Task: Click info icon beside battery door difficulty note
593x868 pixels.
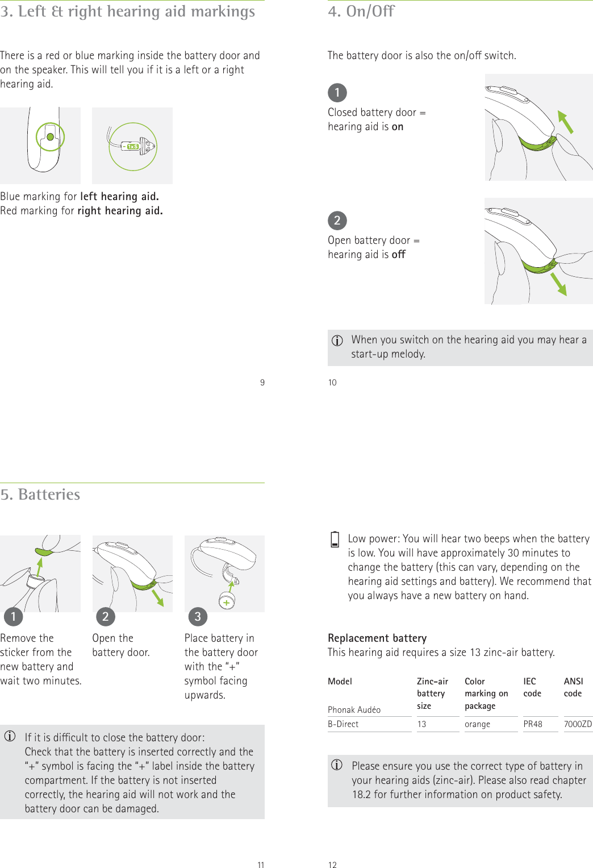Action: point(10,737)
